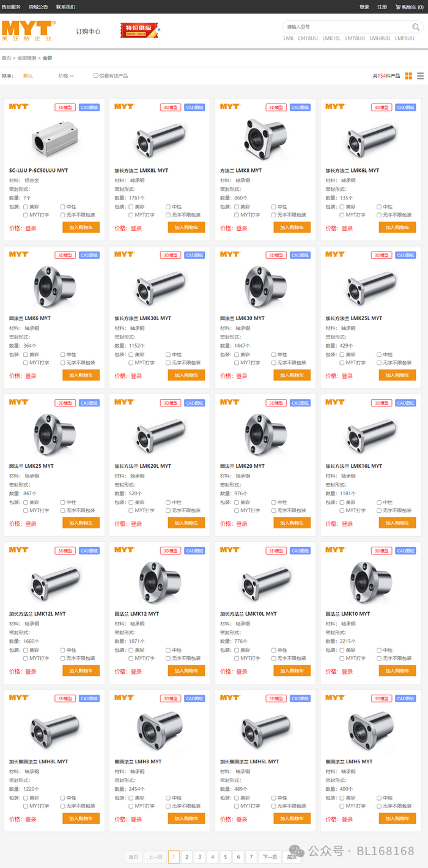
Task: Expand the 价格 sort dropdown
Action: [x=66, y=76]
